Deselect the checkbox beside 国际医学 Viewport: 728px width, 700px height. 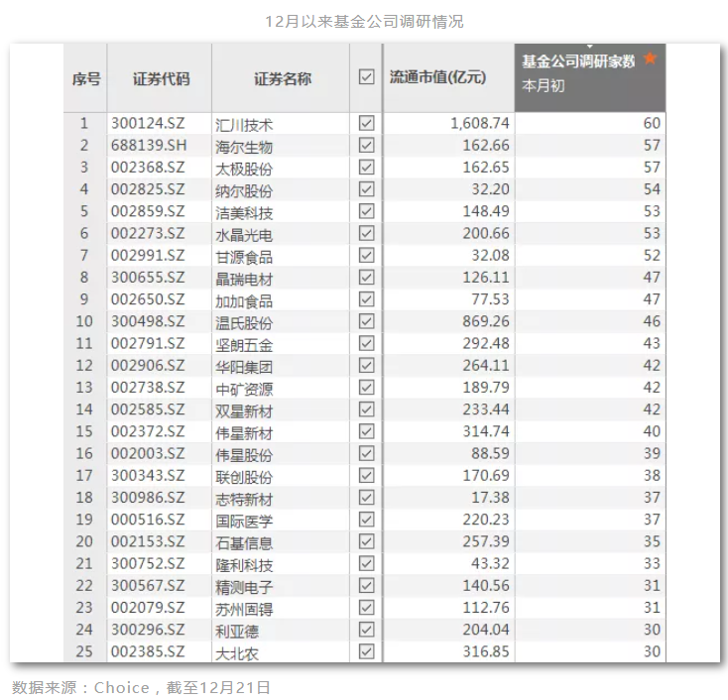[x=366, y=519]
